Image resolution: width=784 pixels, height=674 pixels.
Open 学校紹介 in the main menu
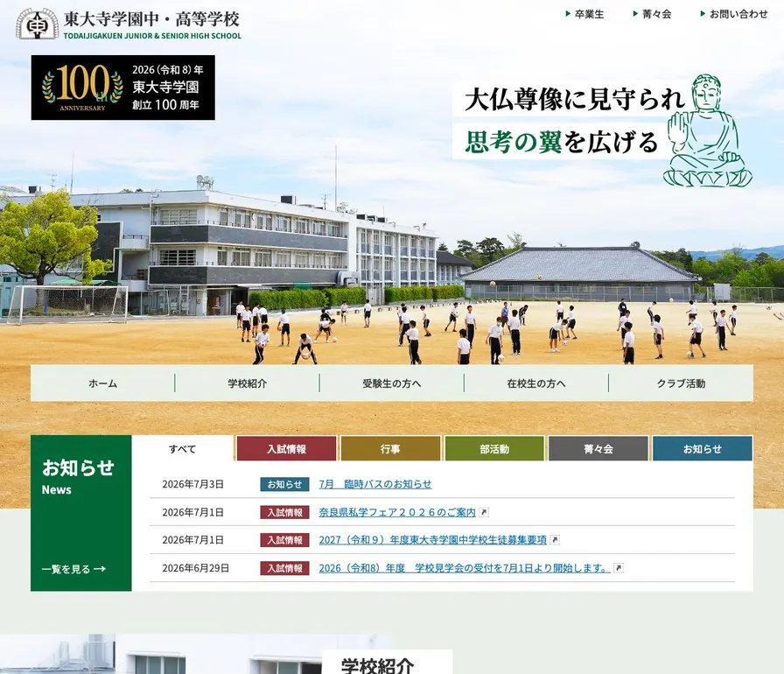tap(247, 383)
